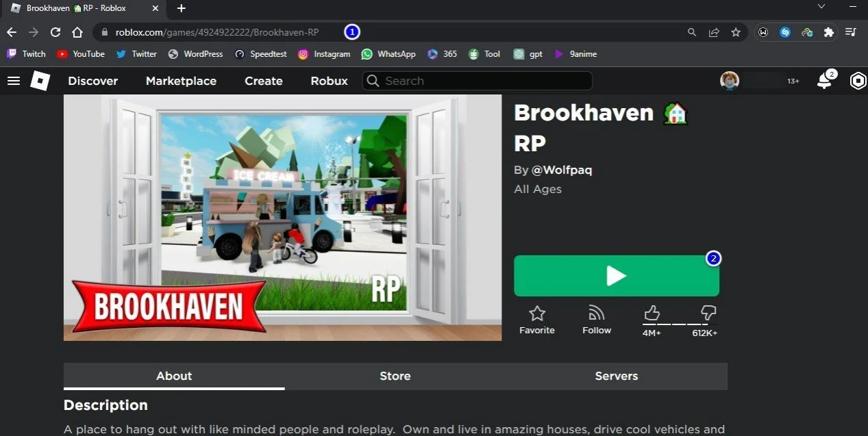Go to Marketplace in Roblox navigation
Image resolution: width=868 pixels, height=436 pixels.
pyautogui.click(x=181, y=81)
